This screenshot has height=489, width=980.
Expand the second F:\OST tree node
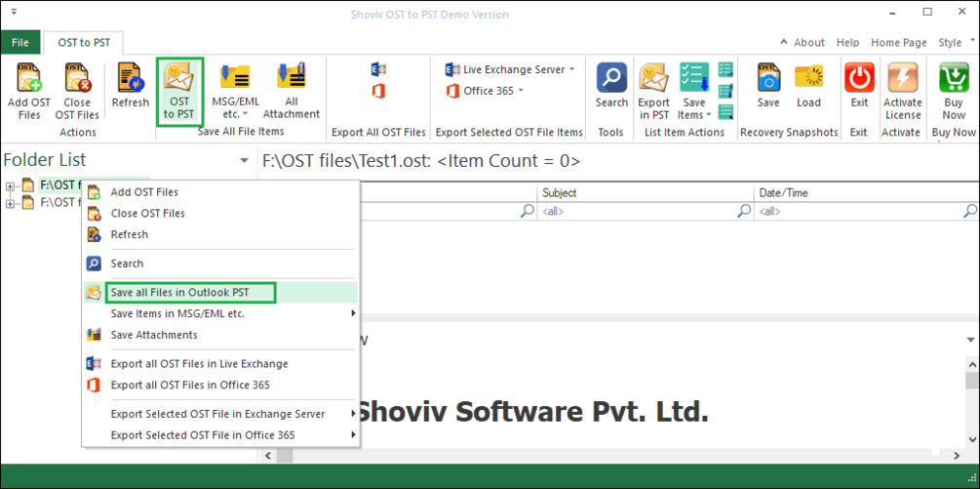[10, 203]
